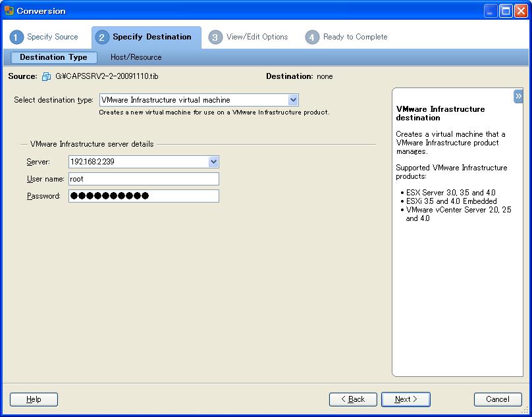
Task: Cancel the conversion wizard
Action: tap(498, 399)
